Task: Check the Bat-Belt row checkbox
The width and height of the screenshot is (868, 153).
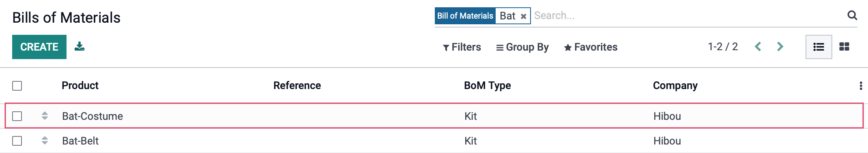Action: point(17,141)
